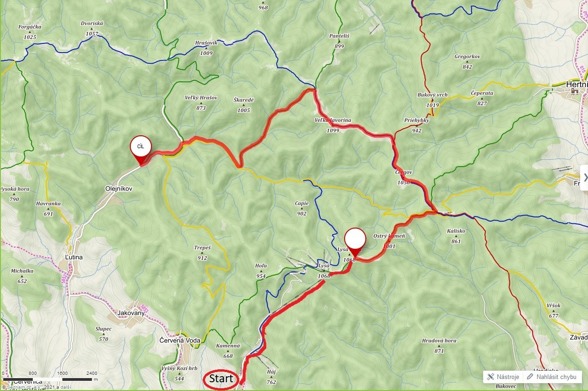Image resolution: width=588 pixels, height=391 pixels.
Task: Click the Nahlásit chybu button
Action: tap(552, 377)
